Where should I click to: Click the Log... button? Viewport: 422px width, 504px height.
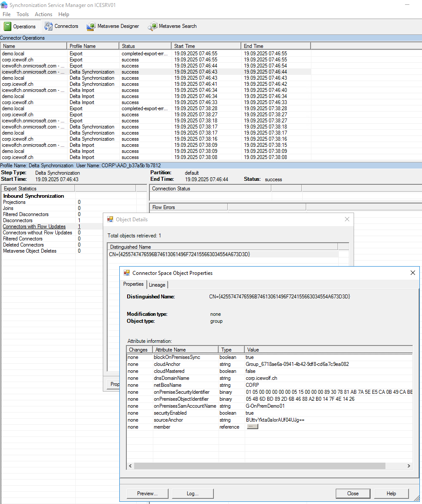(x=192, y=494)
